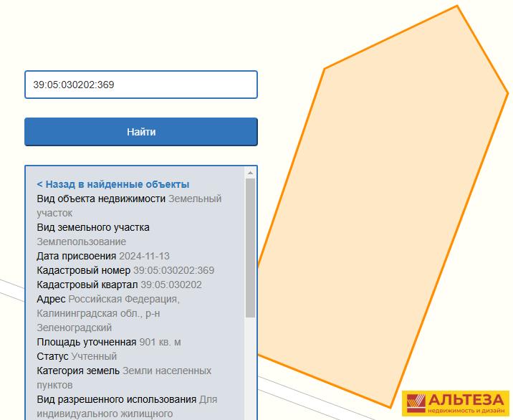Click the results panel scroll up arrow
The image size is (513, 420).
(250, 173)
